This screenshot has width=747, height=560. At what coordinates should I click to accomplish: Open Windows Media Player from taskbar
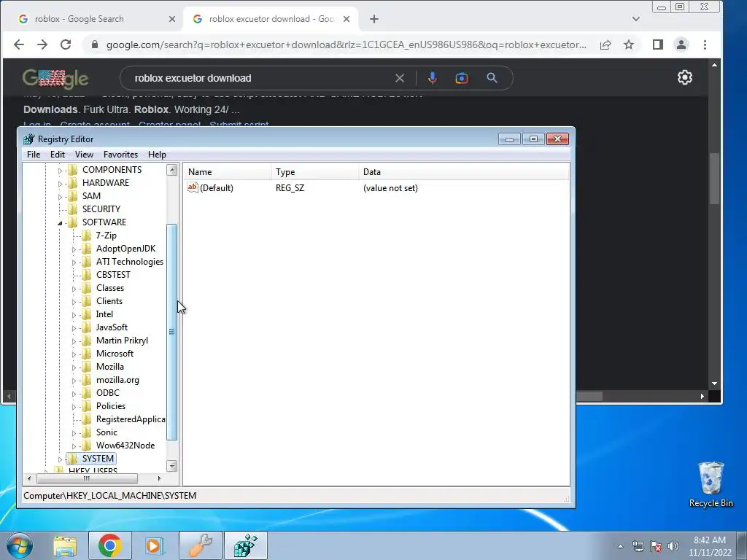(x=154, y=545)
